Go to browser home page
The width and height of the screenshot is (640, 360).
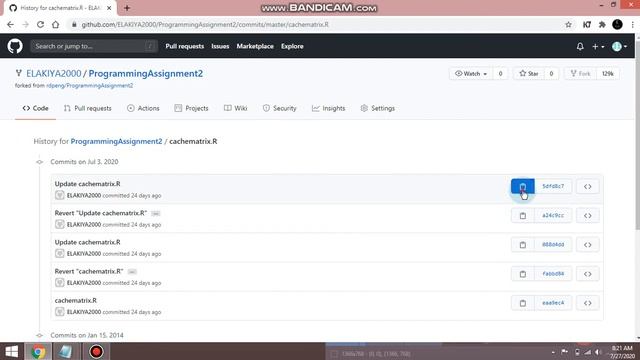coord(56,24)
